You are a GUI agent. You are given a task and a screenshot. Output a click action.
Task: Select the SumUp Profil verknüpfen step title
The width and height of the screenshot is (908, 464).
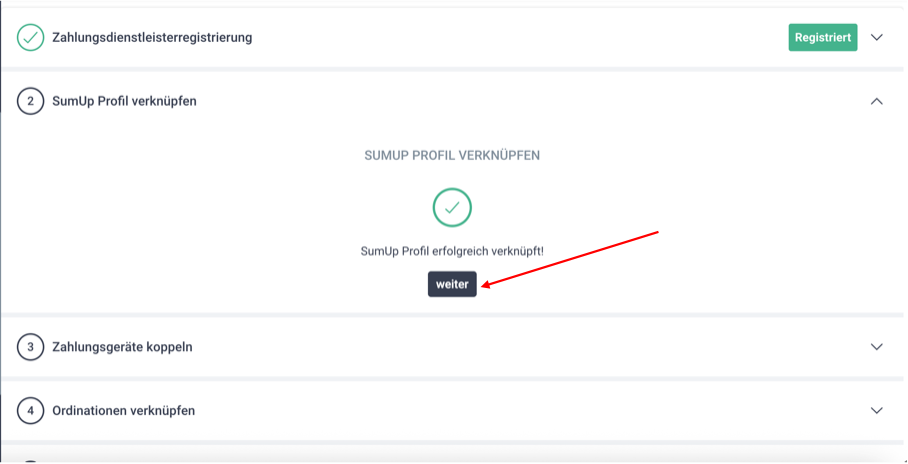[125, 101]
